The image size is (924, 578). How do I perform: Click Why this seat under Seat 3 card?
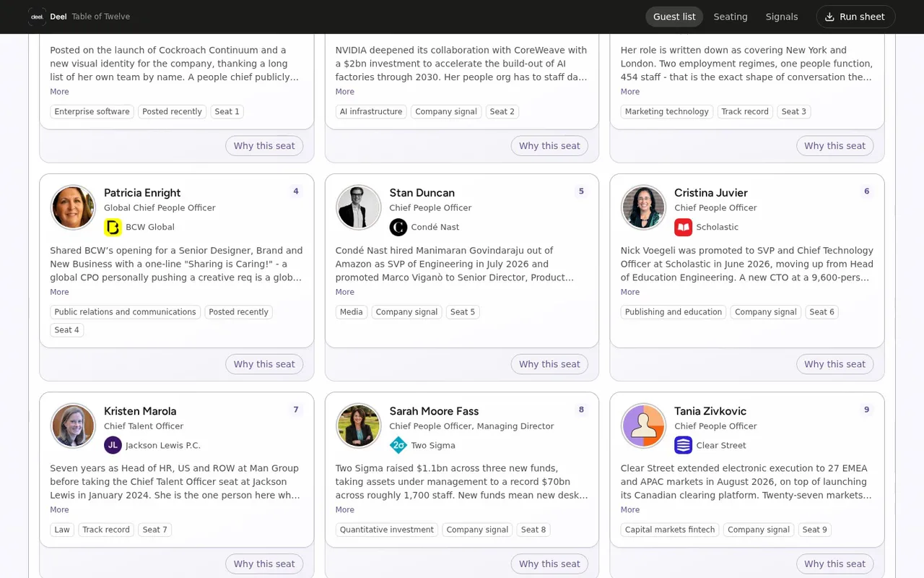[x=834, y=146]
